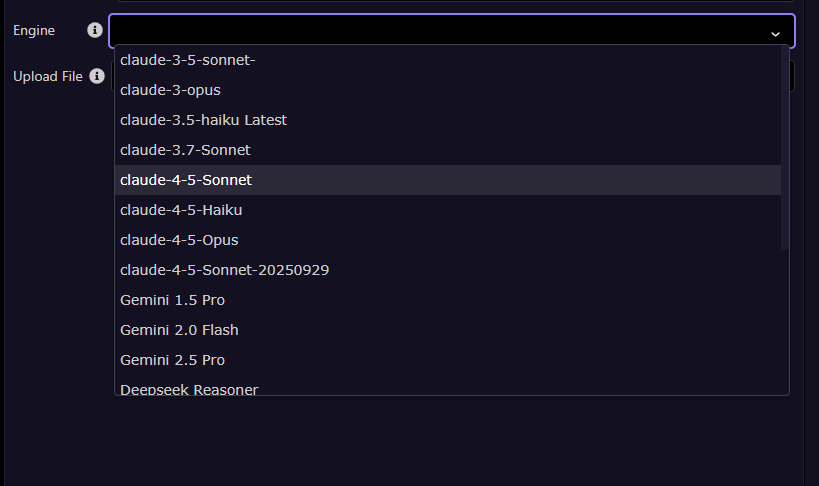Select claude-4-5-Haiku from engine list
This screenshot has width=819, height=486.
[181, 210]
